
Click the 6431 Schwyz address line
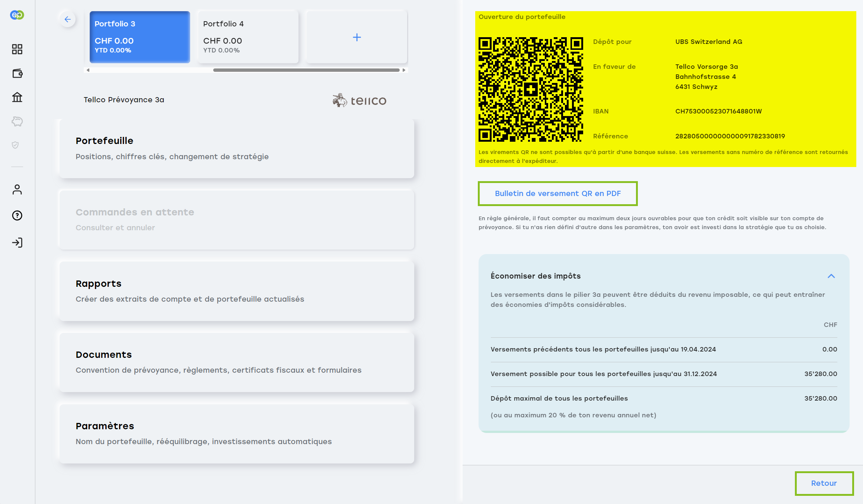[696, 87]
